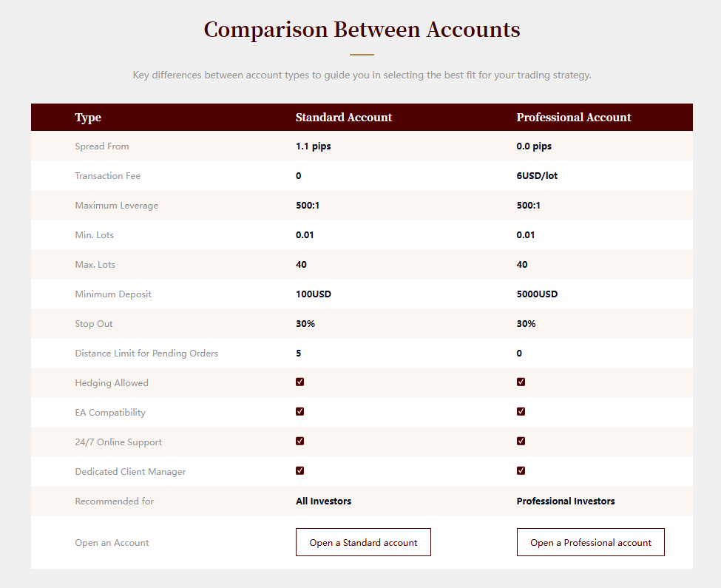
Task: Click the Spread From row label
Action: (101, 146)
